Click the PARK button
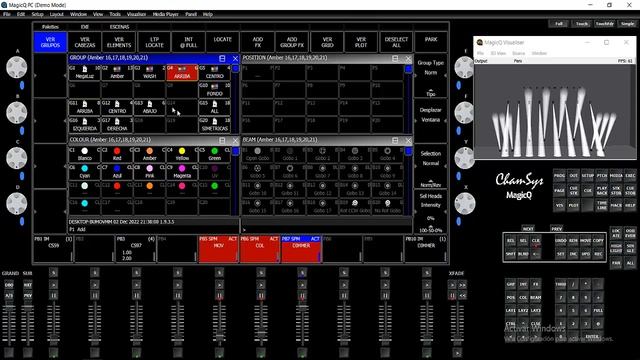Image resolution: width=640 pixels, height=360 pixels. (431, 42)
